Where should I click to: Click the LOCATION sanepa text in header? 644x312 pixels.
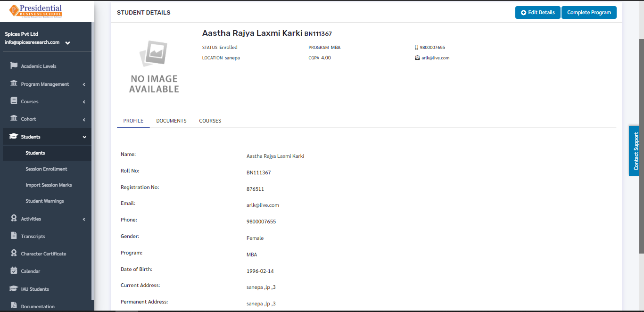point(221,58)
